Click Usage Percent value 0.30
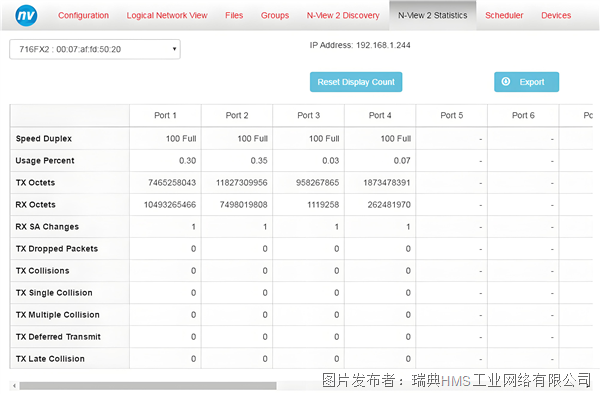The image size is (600, 394). 188,161
